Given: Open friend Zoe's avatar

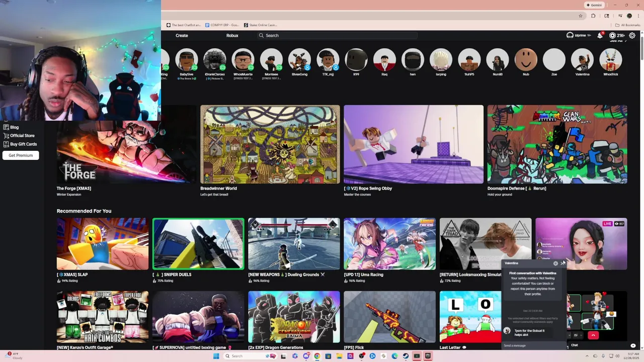Looking at the screenshot, I should pyautogui.click(x=554, y=59).
